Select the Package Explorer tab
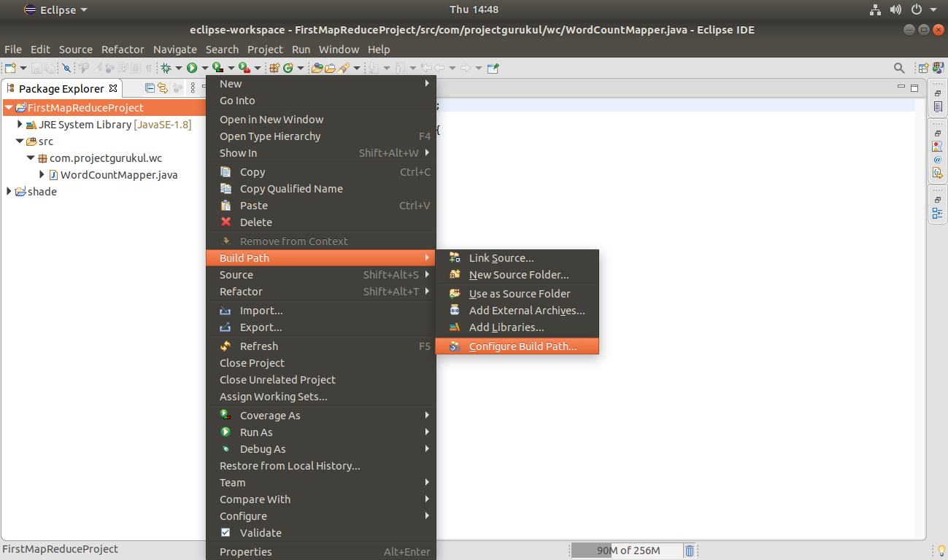 click(61, 88)
